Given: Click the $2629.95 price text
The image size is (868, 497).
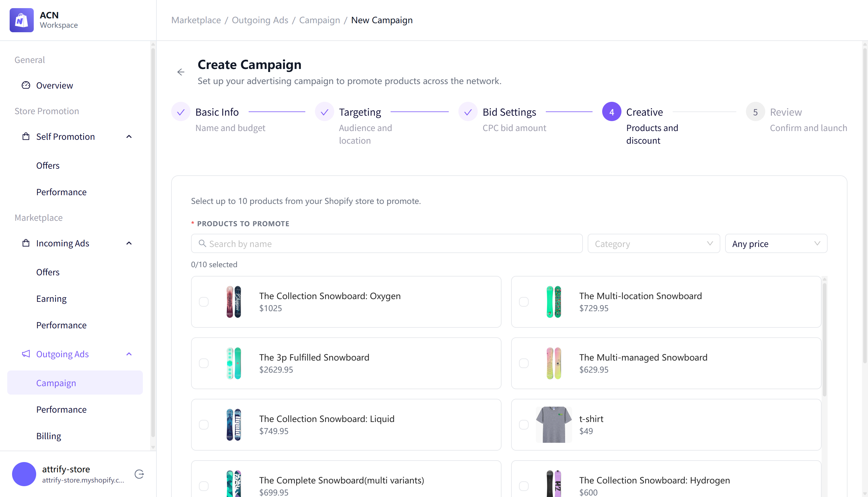Looking at the screenshot, I should [x=276, y=370].
